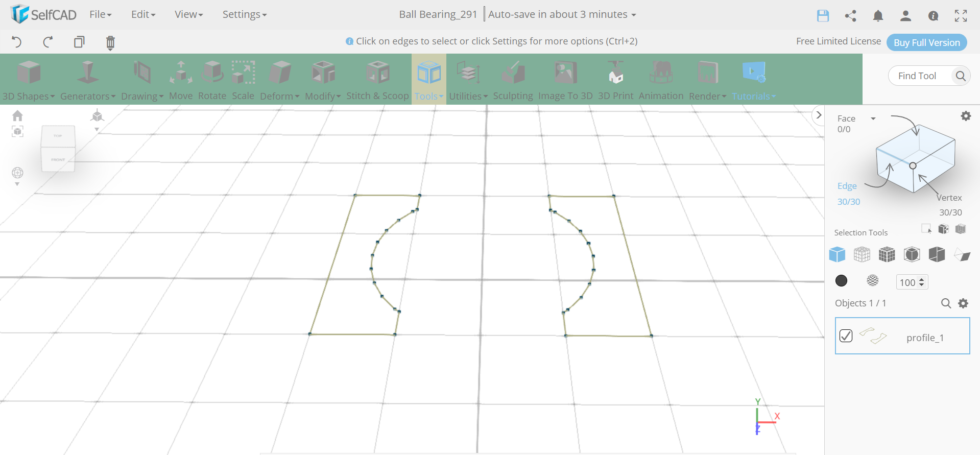Screen dimensions: 980x455
Task: Enable the sphere-in-cube selection mode
Action: (x=912, y=254)
